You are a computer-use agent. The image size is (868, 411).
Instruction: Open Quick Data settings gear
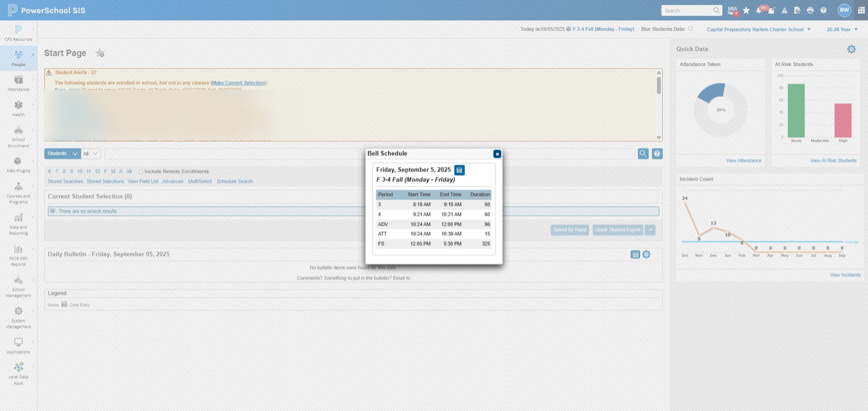851,49
